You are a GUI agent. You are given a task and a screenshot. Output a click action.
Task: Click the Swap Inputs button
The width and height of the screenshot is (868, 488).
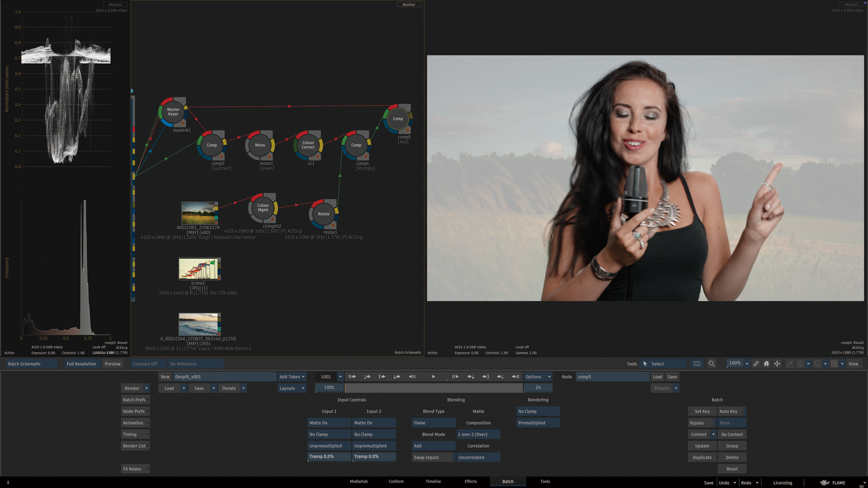point(433,457)
